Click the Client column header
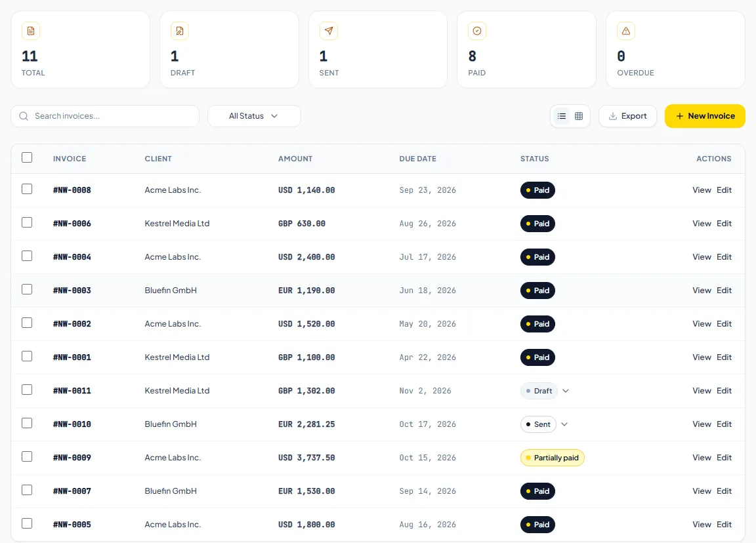Viewport: 756px width, 543px height. (158, 159)
